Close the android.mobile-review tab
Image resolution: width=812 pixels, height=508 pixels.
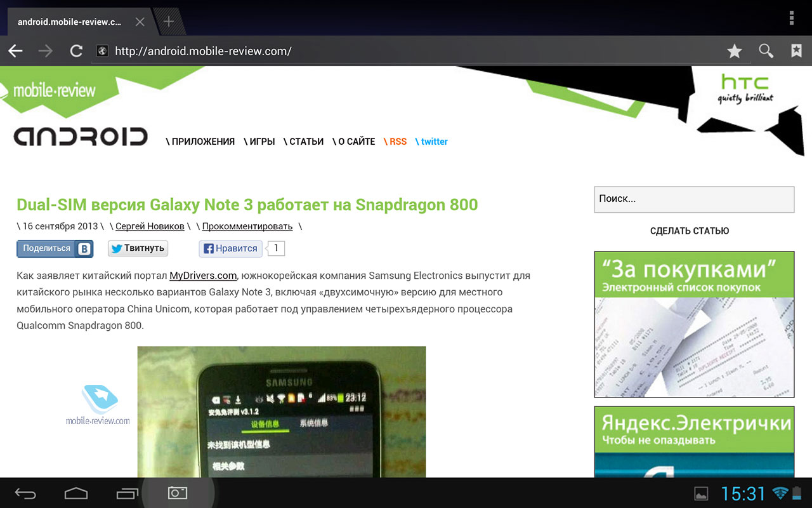pos(140,22)
